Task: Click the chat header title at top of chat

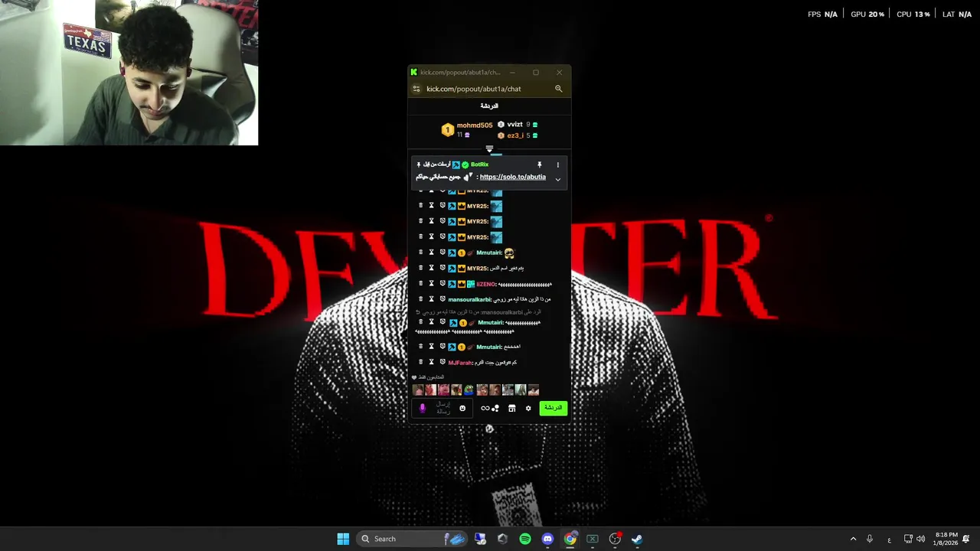Action: pyautogui.click(x=489, y=106)
